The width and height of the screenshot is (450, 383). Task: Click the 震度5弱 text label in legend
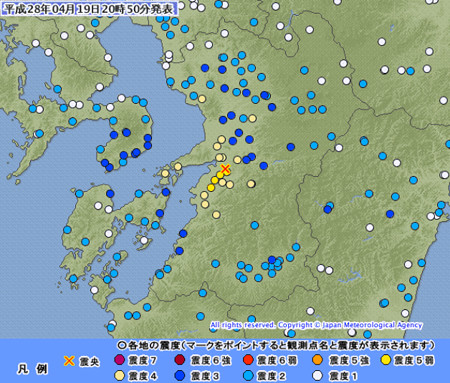click(x=414, y=361)
